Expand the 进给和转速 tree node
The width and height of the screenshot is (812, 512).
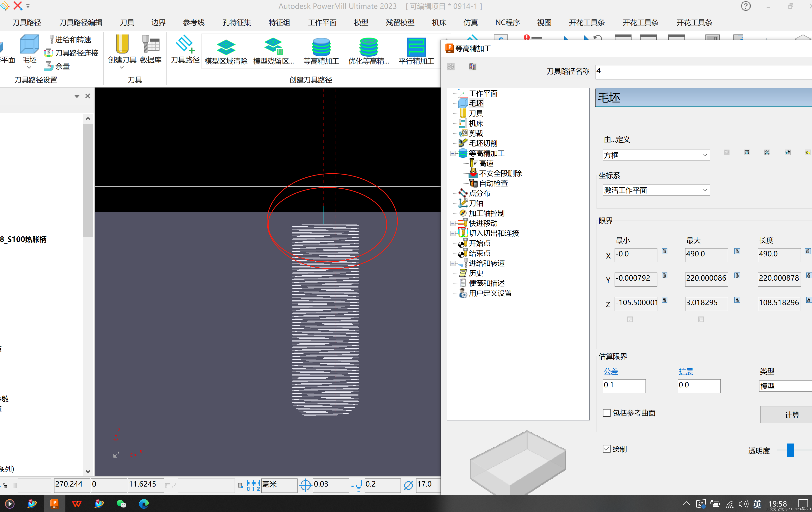453,263
